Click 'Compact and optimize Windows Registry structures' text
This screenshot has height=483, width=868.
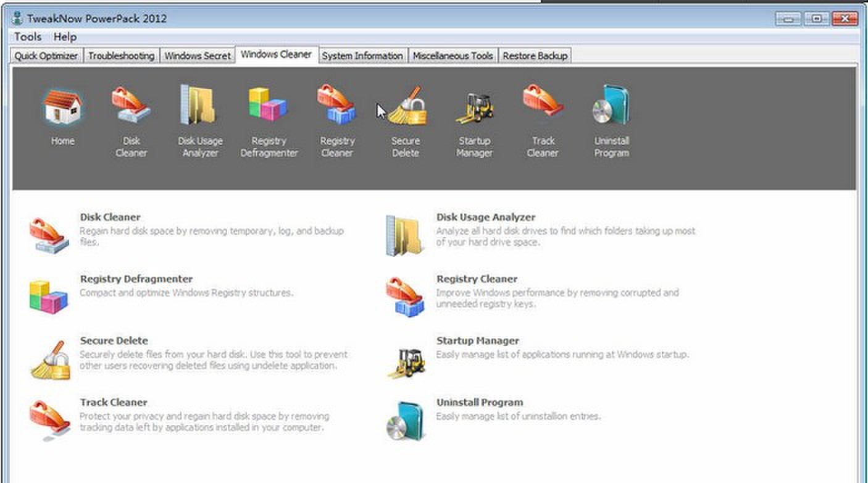click(x=186, y=293)
